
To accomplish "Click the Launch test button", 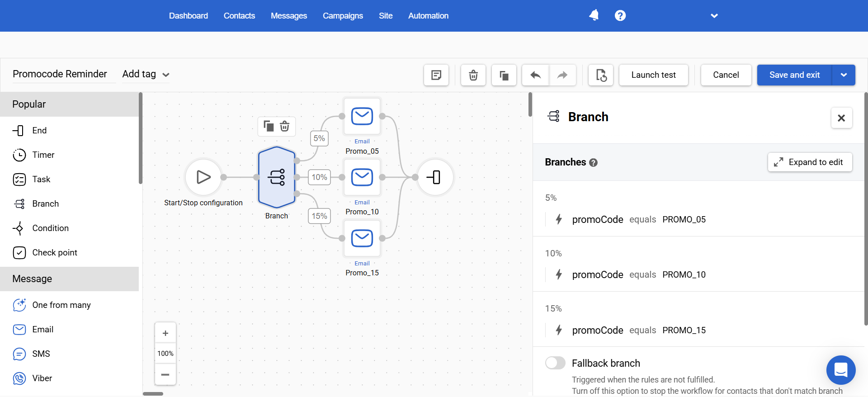I will [x=654, y=75].
